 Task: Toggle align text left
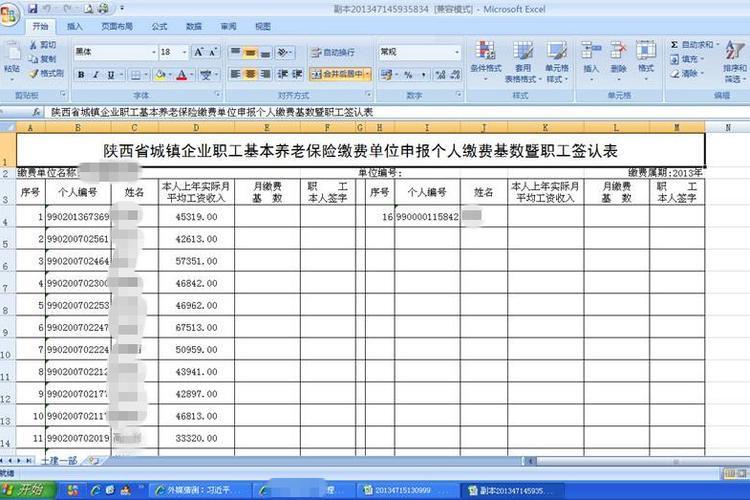pyautogui.click(x=235, y=74)
